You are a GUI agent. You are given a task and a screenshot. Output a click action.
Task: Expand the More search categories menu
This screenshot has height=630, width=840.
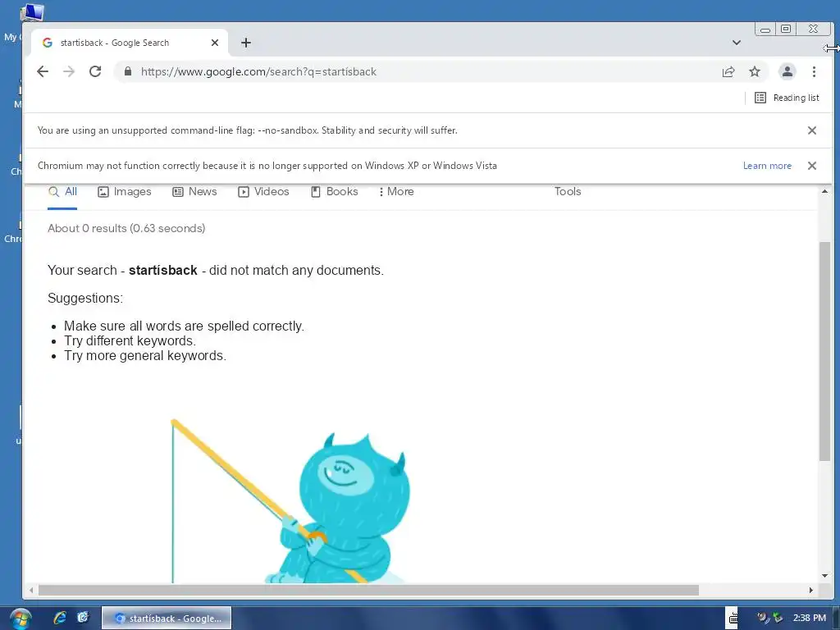[396, 192]
